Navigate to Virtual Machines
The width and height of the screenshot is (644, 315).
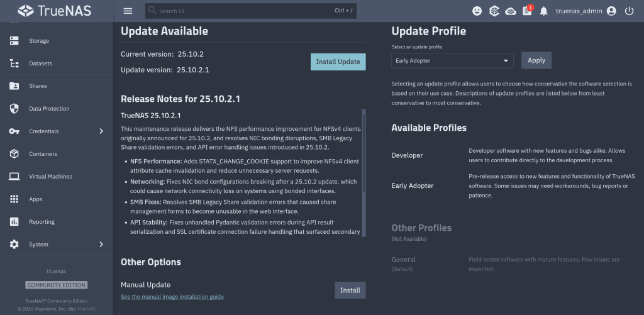(x=50, y=177)
